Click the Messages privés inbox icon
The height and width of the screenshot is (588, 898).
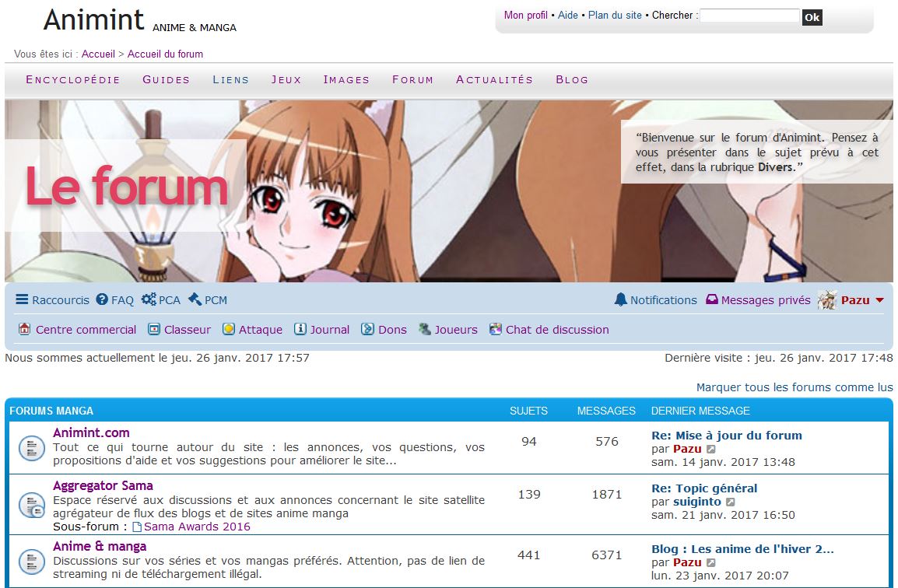(712, 299)
